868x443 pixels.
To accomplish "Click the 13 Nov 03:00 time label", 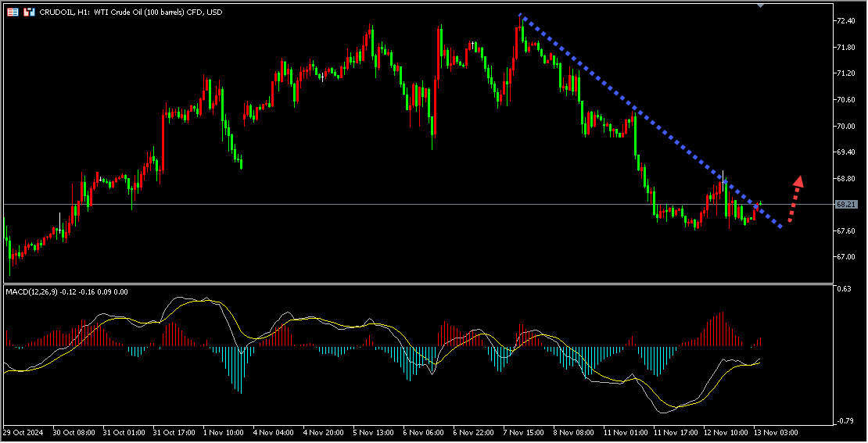I will coord(775,432).
